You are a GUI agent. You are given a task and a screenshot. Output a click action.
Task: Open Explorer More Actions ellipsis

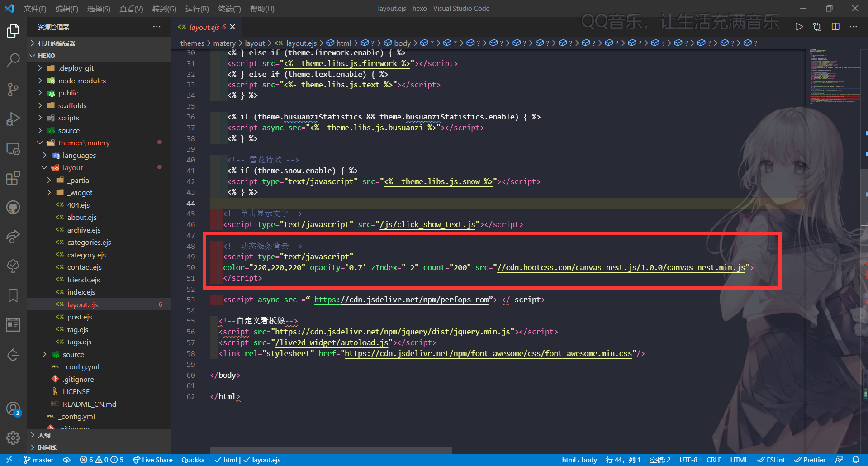[157, 27]
